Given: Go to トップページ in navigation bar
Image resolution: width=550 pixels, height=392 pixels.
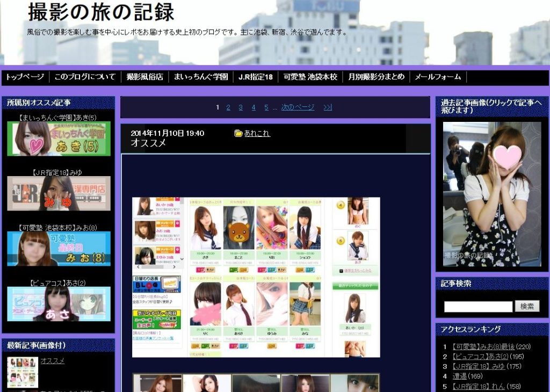Looking at the screenshot, I should point(25,77).
